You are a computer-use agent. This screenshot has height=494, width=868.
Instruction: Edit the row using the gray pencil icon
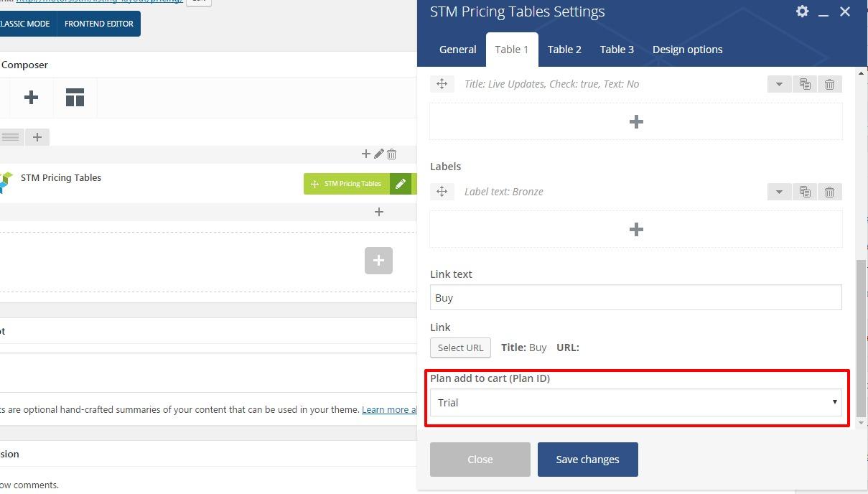(x=379, y=154)
